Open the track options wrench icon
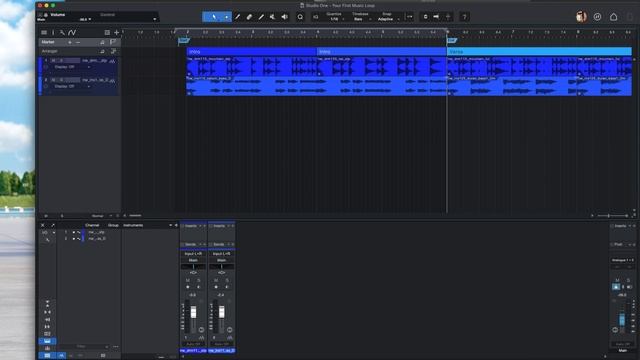The image size is (640, 360). [62, 32]
